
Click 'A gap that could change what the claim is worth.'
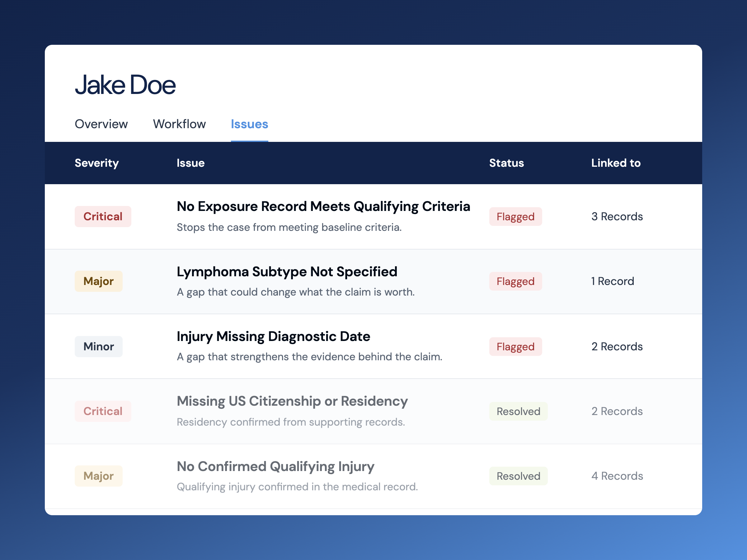click(x=295, y=292)
